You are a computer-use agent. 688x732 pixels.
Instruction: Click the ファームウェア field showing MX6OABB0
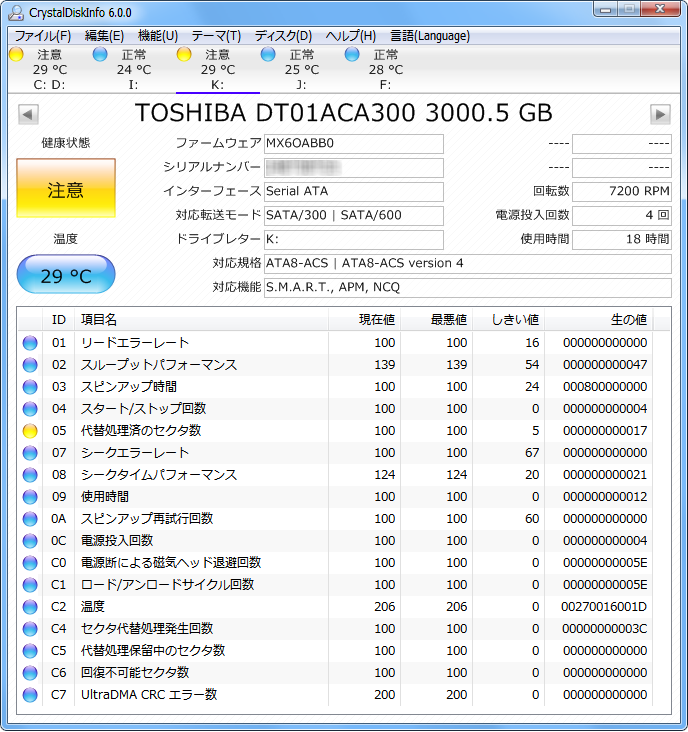click(353, 144)
